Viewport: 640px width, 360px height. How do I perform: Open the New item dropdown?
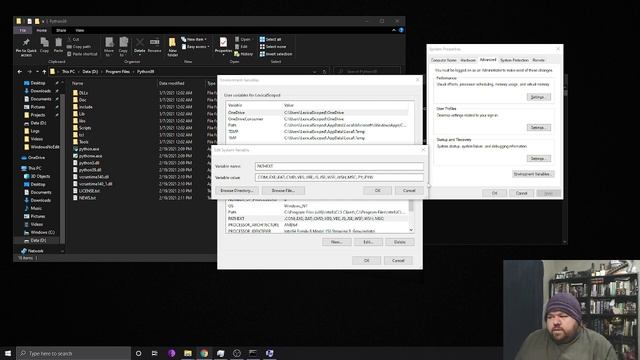pyautogui.click(x=194, y=39)
